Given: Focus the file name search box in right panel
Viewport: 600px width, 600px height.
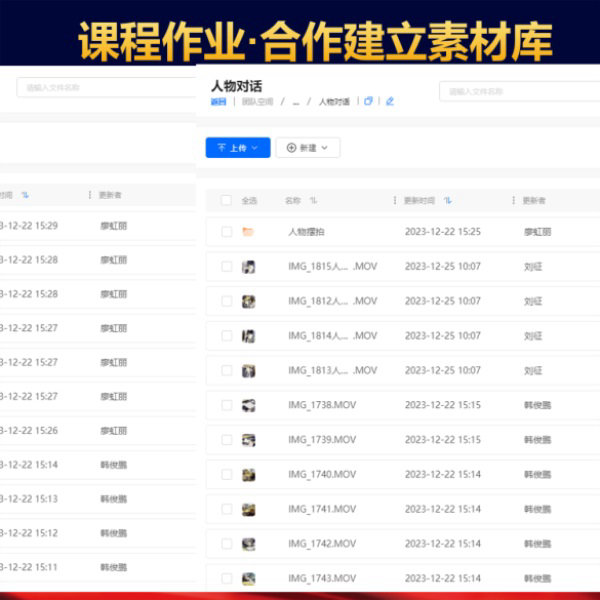Looking at the screenshot, I should 515,91.
